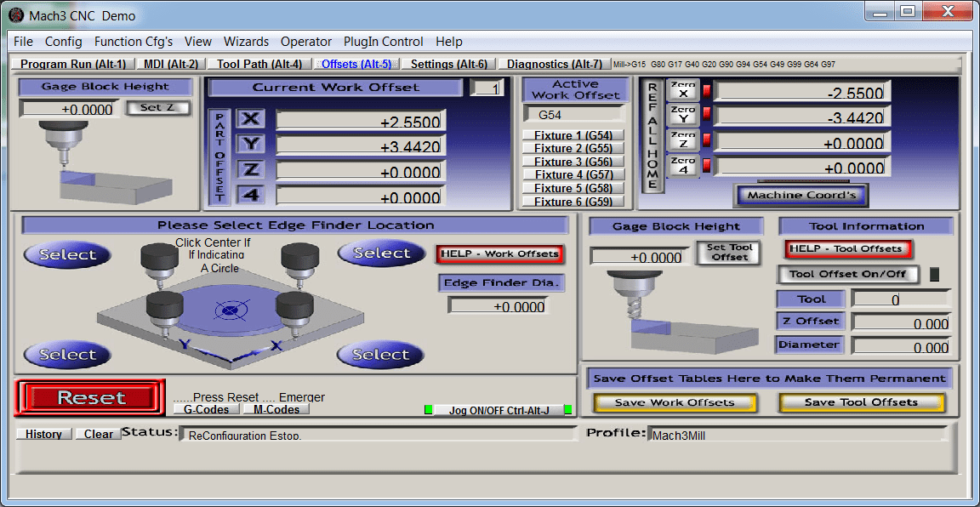Click the 4 axis part offset button
This screenshot has width=980, height=507.
pyautogui.click(x=250, y=195)
